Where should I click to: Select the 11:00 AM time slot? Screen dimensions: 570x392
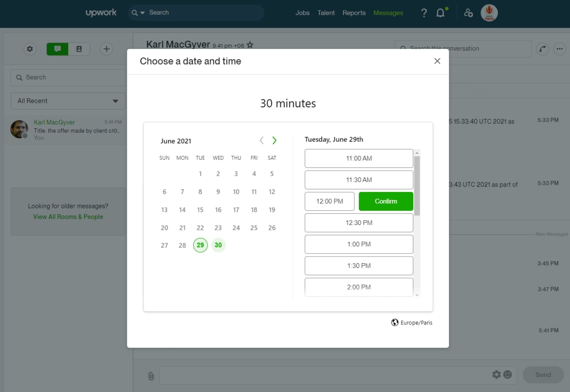[359, 158]
